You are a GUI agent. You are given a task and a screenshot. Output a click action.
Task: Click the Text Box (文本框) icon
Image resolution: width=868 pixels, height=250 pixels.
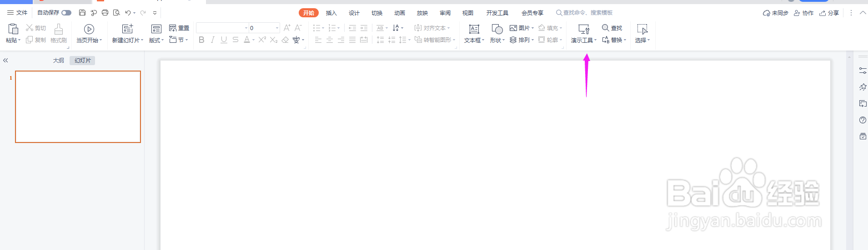pos(474,29)
